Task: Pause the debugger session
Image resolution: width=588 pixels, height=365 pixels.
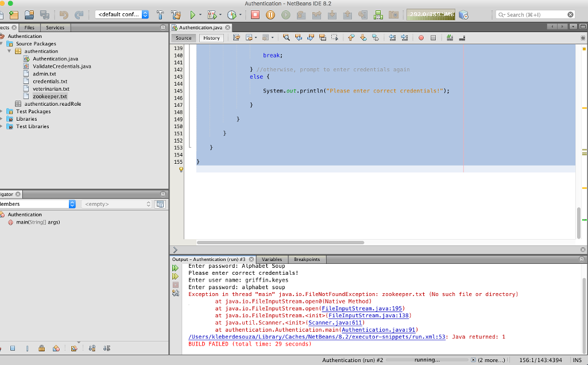Action: click(270, 15)
